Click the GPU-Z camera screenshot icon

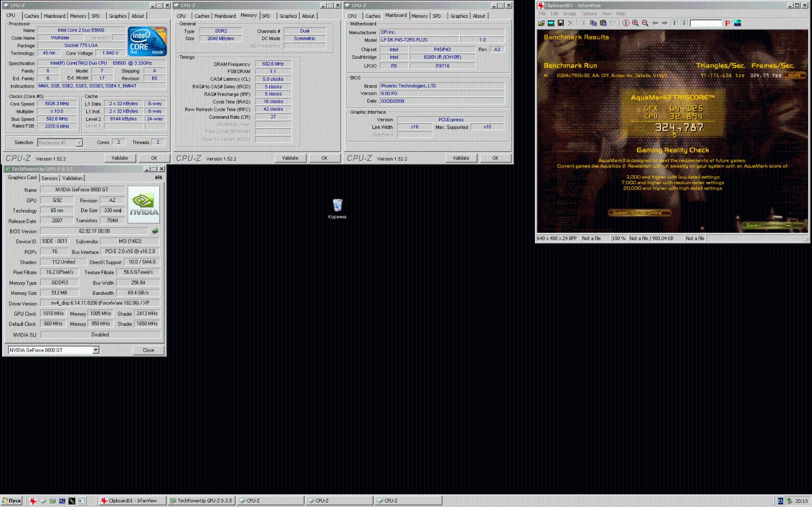(x=158, y=177)
